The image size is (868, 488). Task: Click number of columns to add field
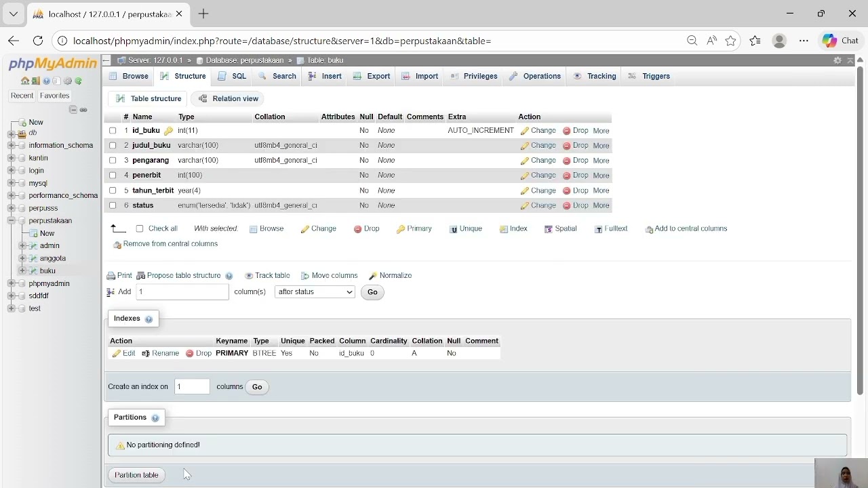(x=182, y=292)
